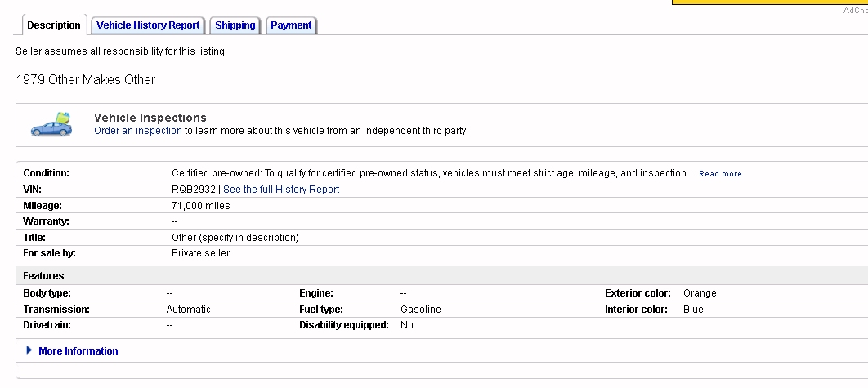
Task: Click the yellow banner at top right
Action: [769, 2]
